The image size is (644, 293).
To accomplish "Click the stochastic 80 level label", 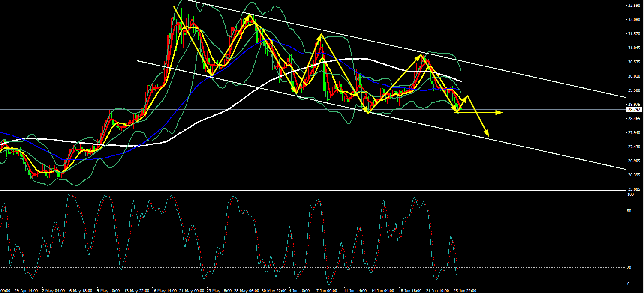I will 629,211.
